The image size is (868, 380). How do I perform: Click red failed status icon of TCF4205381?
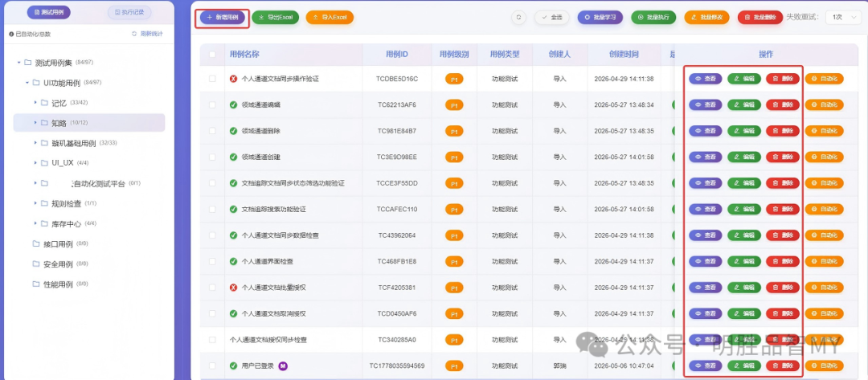tap(234, 288)
